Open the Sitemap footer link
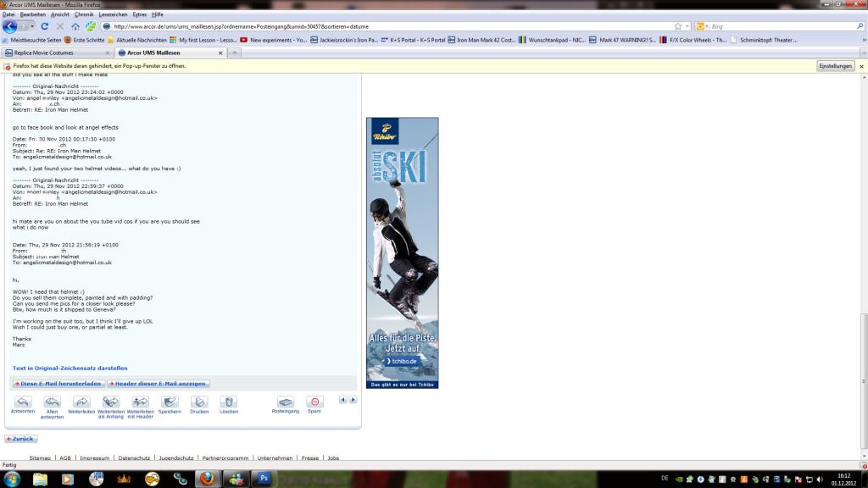Screen dimensions: 868x488 40,458
